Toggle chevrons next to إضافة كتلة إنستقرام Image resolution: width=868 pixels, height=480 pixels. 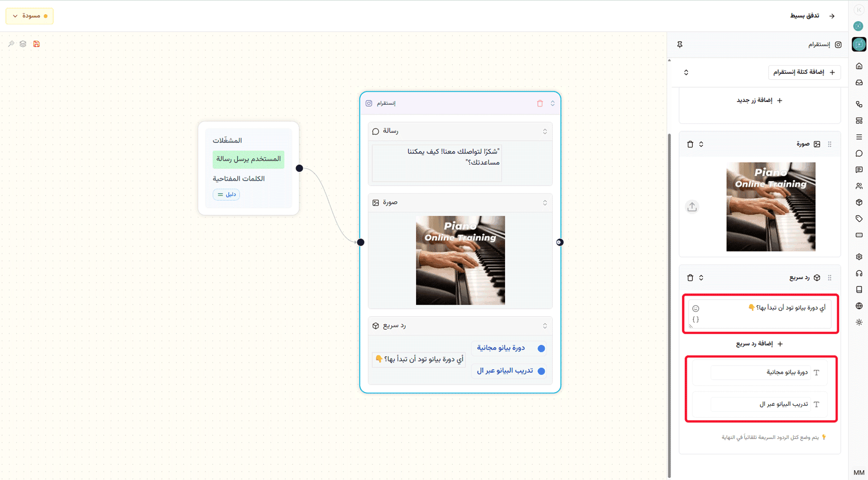tap(686, 72)
